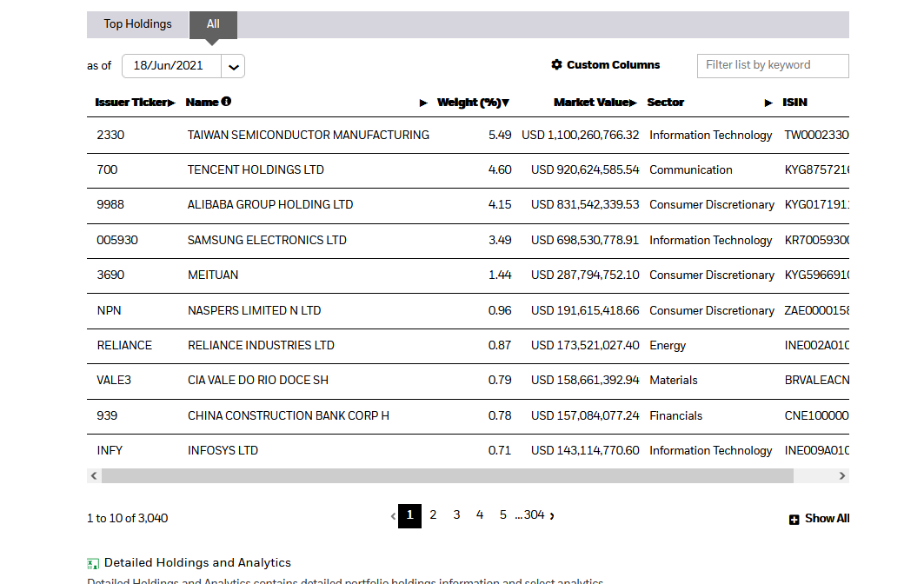Click SAMSUNG ELECTRONICS LTD name
The width and height of the screenshot is (924, 584).
tap(267, 241)
